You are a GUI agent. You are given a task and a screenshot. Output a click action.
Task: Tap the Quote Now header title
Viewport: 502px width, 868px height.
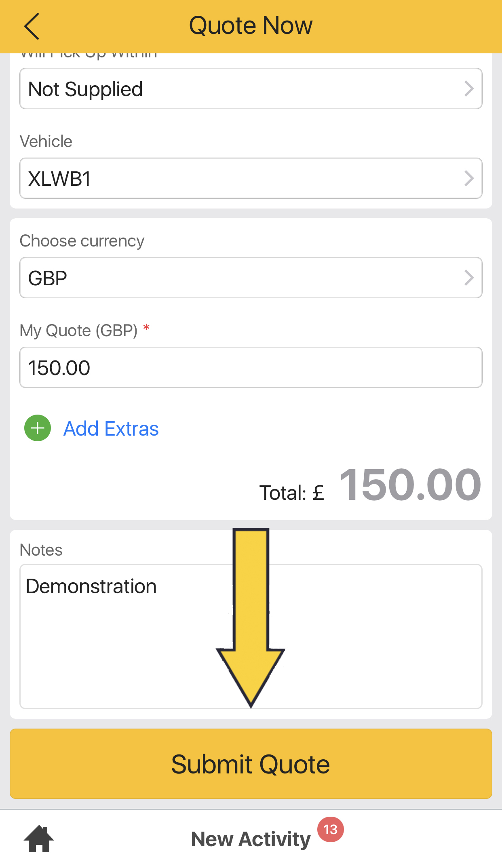pyautogui.click(x=251, y=25)
